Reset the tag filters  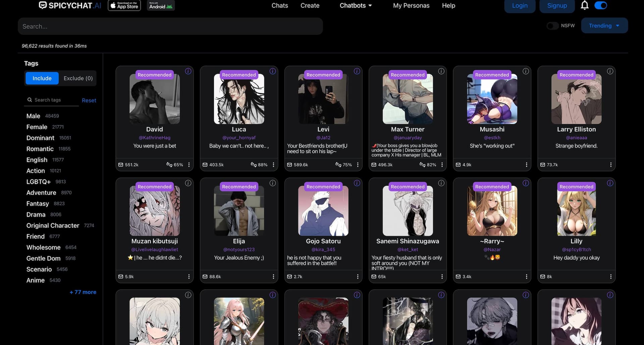pos(89,100)
